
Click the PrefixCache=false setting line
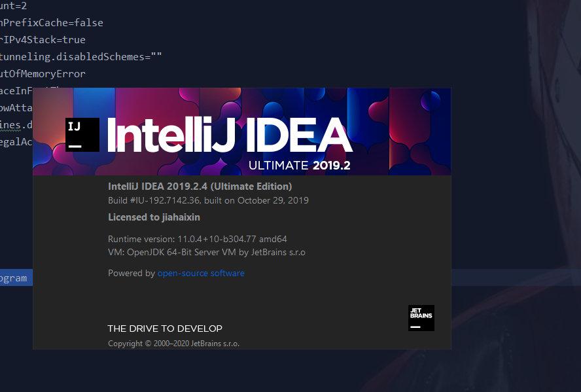(x=51, y=22)
